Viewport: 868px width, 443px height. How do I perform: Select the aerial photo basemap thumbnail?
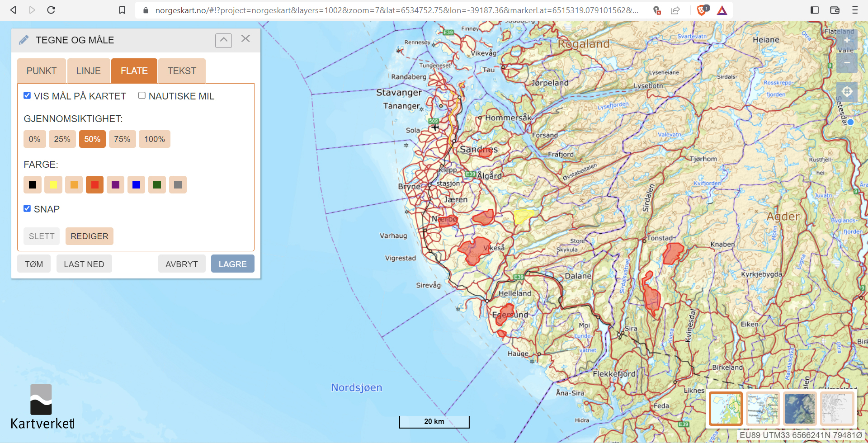point(800,409)
